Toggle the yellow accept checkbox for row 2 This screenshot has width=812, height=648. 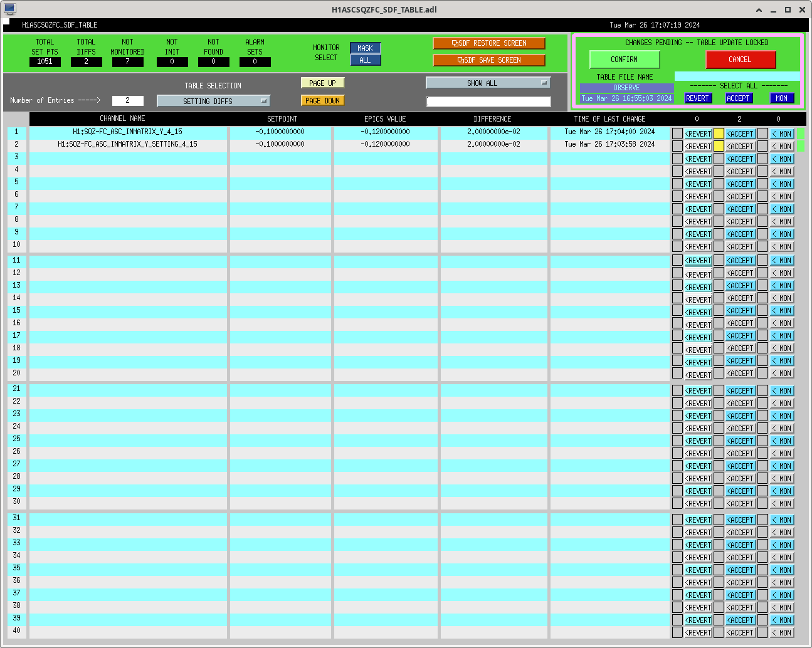[x=719, y=146]
